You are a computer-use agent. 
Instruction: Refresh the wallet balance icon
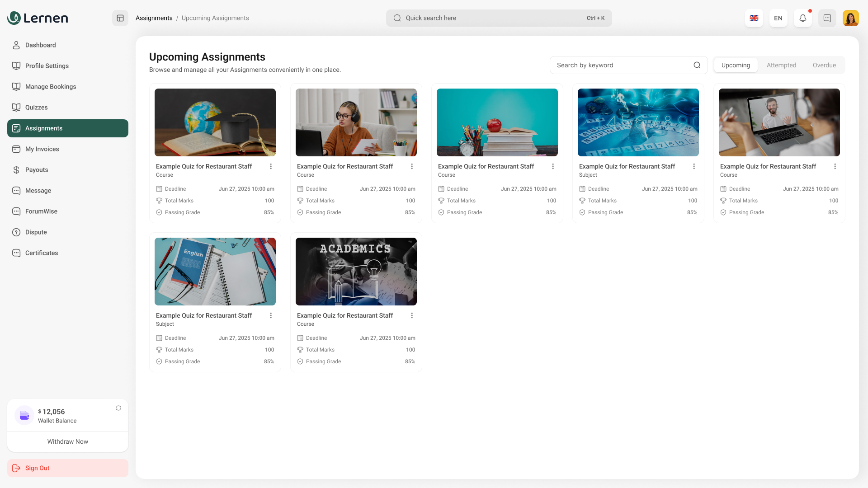[118, 408]
